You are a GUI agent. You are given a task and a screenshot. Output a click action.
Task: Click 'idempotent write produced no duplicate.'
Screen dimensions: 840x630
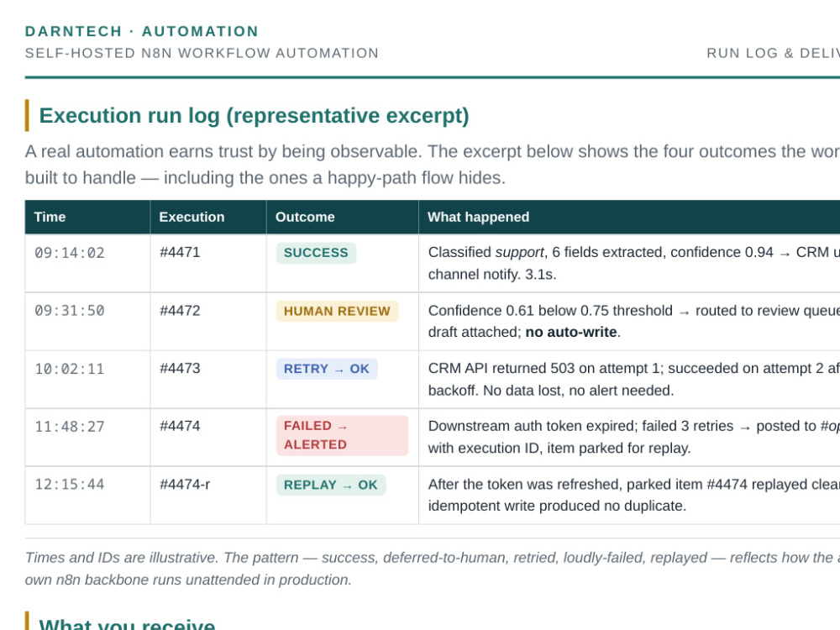click(557, 507)
